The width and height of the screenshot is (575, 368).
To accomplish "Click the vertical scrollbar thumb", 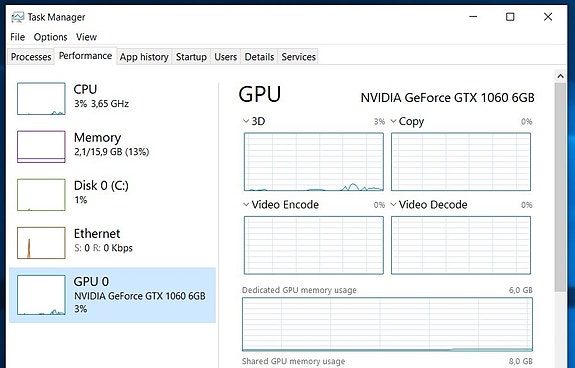I will point(560,187).
